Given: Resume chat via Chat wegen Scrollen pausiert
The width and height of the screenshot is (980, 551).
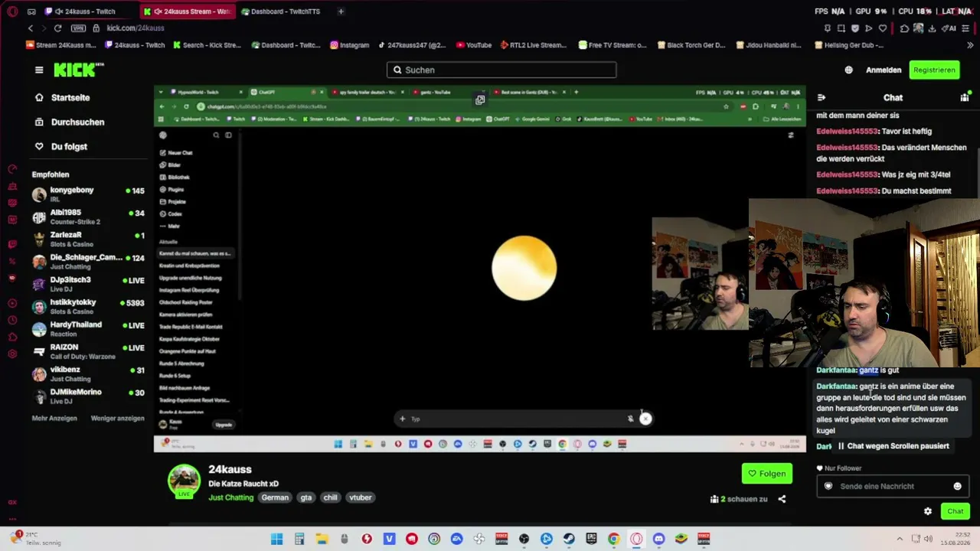Looking at the screenshot, I should (x=893, y=446).
